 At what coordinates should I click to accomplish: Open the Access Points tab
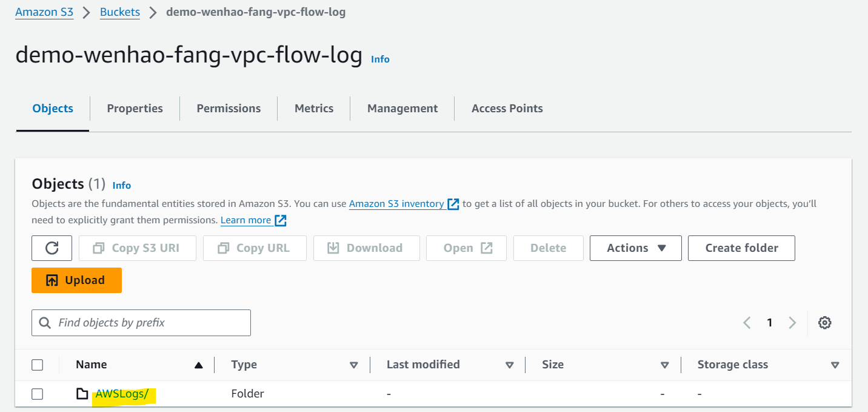click(507, 109)
